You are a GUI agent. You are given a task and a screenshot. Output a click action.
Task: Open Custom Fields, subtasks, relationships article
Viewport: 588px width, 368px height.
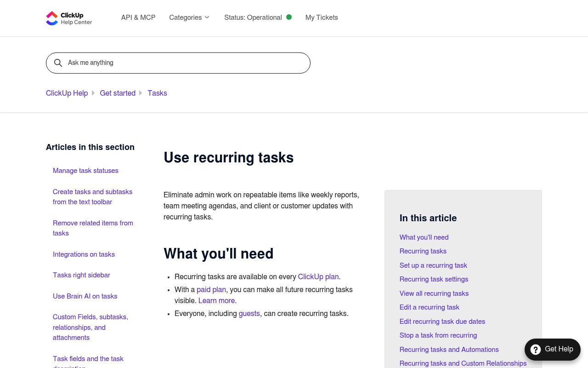point(90,327)
